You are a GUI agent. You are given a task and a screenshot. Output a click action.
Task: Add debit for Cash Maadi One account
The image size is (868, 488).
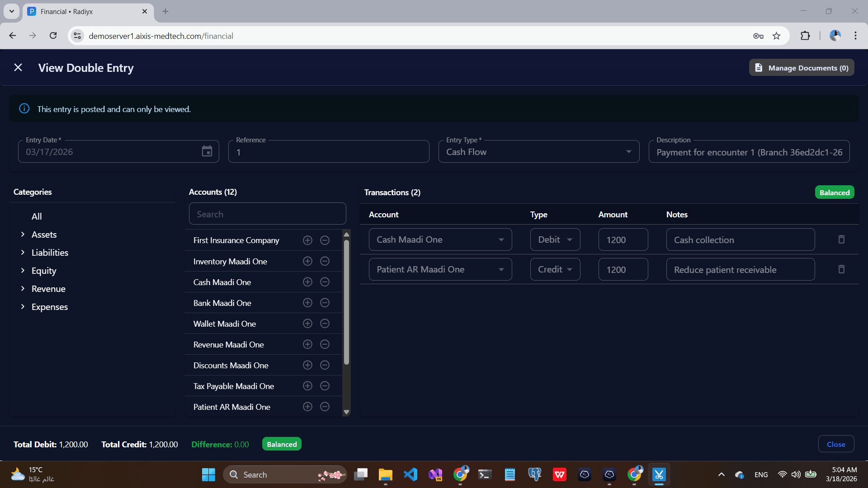tap(307, 282)
